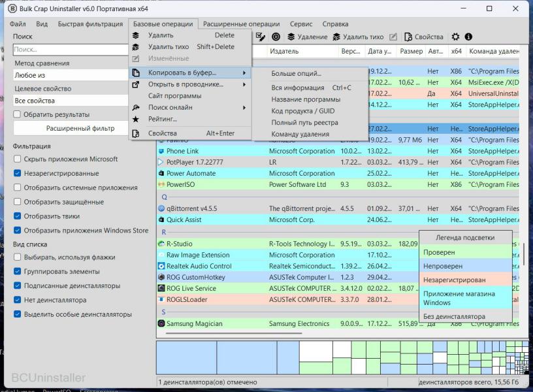Click the Свойства toolbar button with document icon
This screenshot has height=392, width=533.
click(423, 37)
